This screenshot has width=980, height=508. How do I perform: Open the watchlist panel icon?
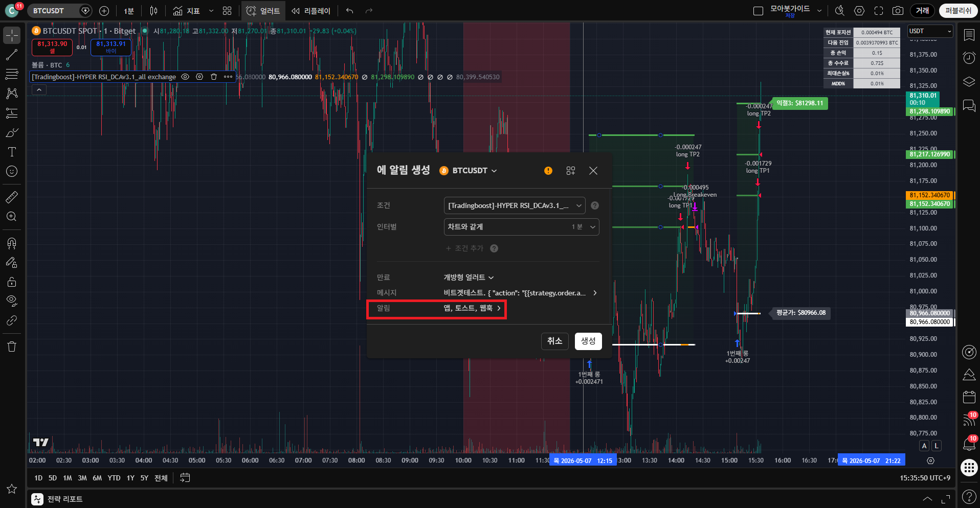tap(969, 35)
